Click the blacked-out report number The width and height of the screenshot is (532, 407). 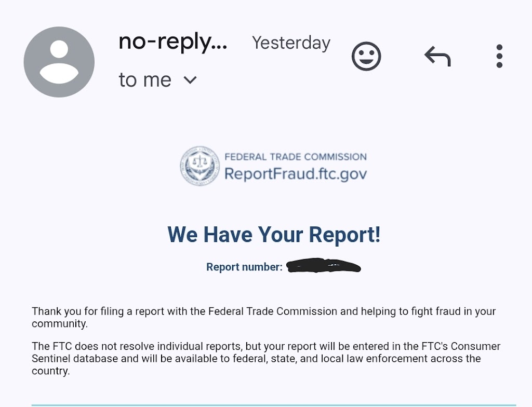click(x=323, y=267)
